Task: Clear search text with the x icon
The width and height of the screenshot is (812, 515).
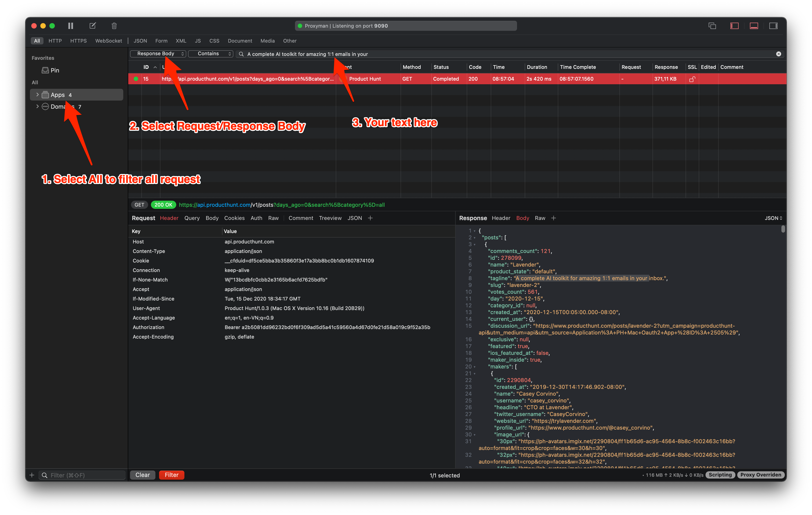Action: [x=778, y=54]
